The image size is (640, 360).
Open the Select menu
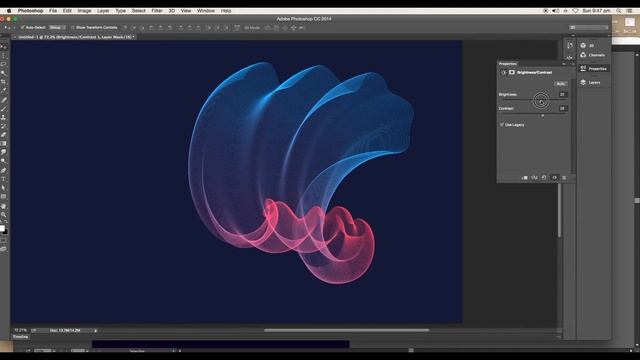click(138, 11)
